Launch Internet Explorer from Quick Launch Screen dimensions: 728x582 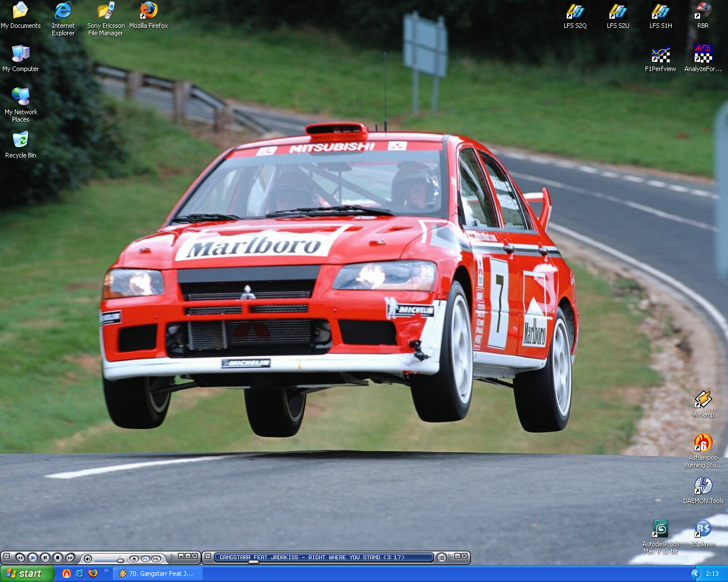point(80,573)
